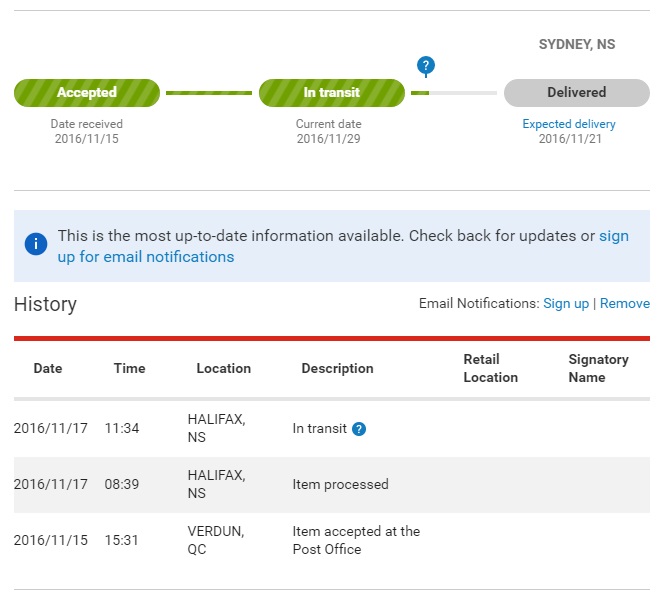Click Sign up next to Email Notifications
The height and width of the screenshot is (595, 664).
point(566,303)
